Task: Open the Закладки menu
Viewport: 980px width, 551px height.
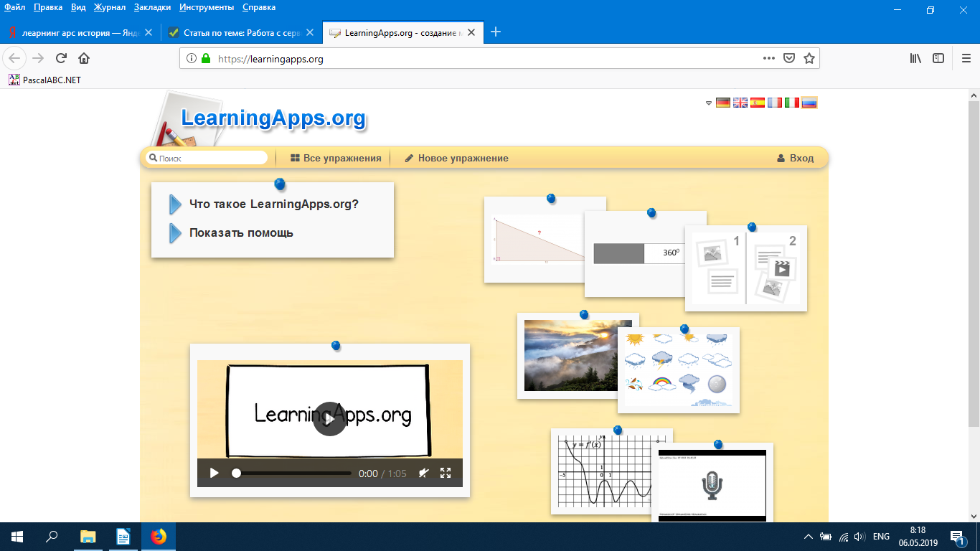Action: pyautogui.click(x=152, y=7)
